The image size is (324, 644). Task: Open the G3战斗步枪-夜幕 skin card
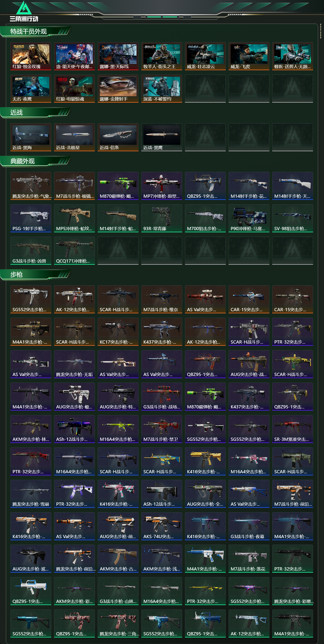(249, 526)
